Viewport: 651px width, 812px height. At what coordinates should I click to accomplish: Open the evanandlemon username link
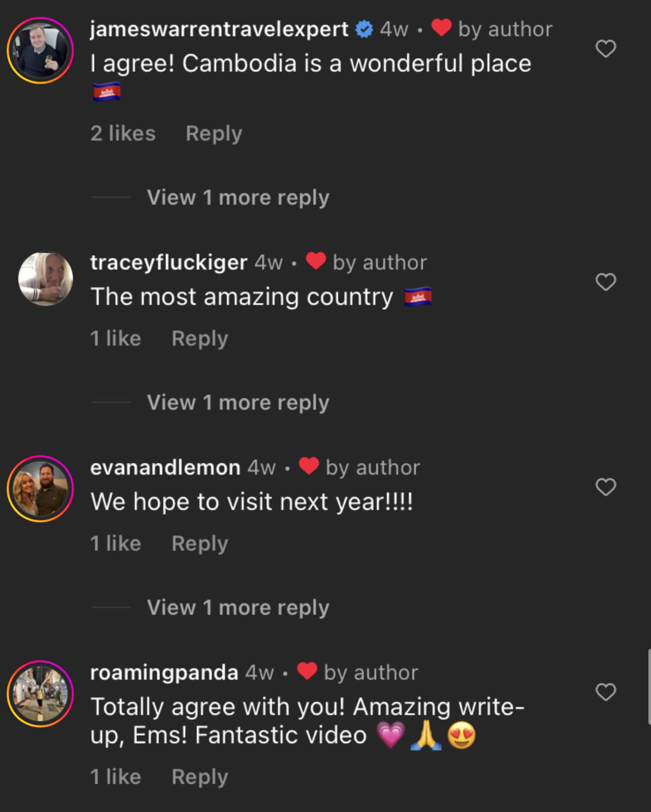pyautogui.click(x=165, y=468)
